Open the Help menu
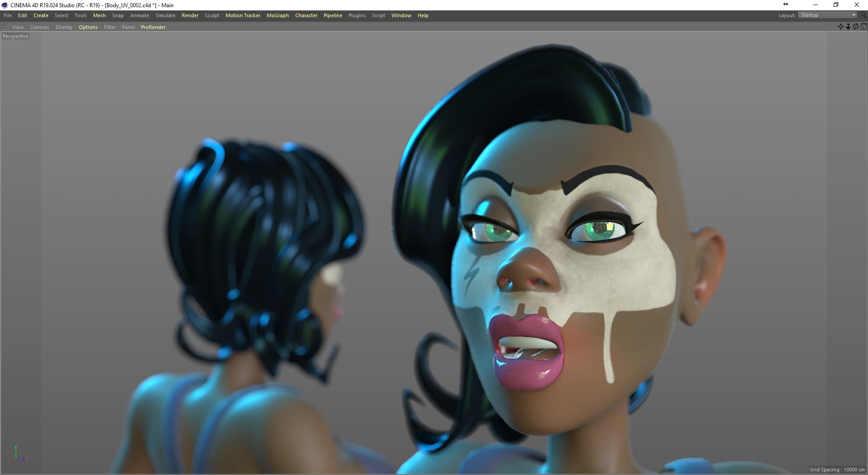This screenshot has width=868, height=475. click(x=423, y=15)
